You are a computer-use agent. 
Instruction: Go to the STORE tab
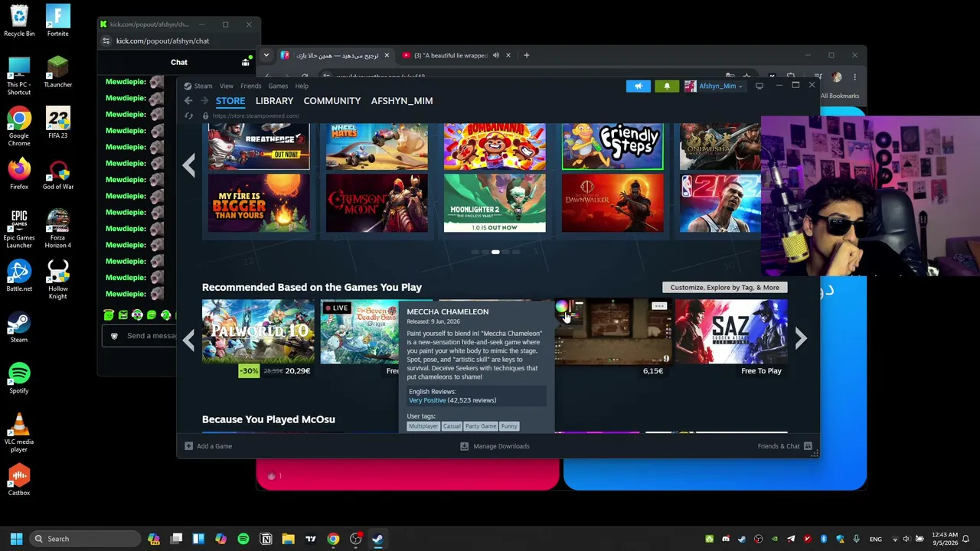click(x=230, y=101)
